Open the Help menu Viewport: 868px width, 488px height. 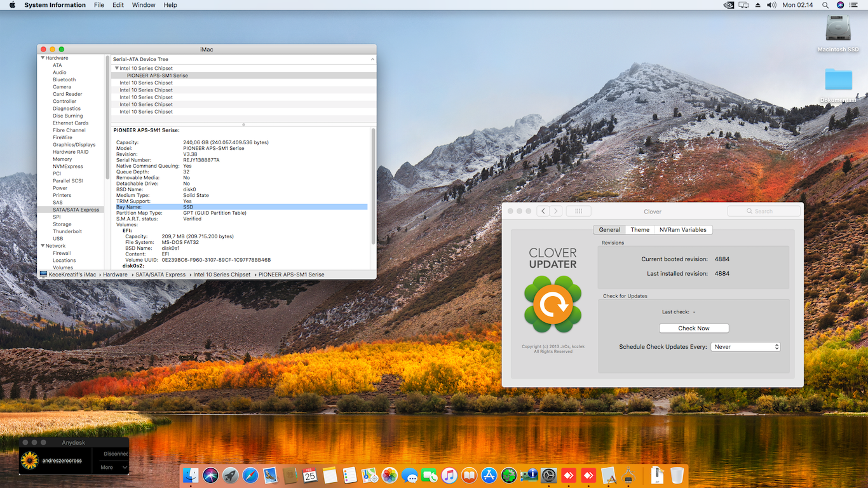coord(170,5)
